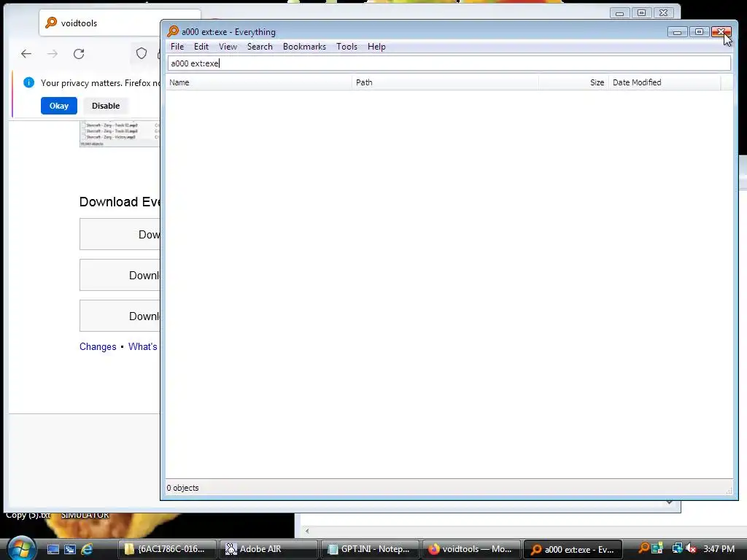747x560 pixels.
Task: Click Switch between windows quick launch icon
Action: 69,549
